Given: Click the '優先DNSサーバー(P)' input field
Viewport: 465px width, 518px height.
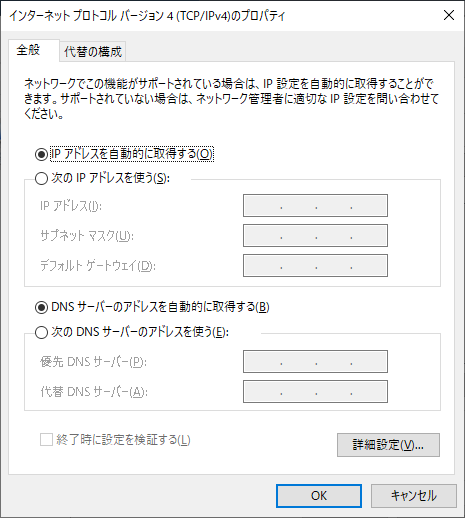Looking at the screenshot, I should coord(315,361).
